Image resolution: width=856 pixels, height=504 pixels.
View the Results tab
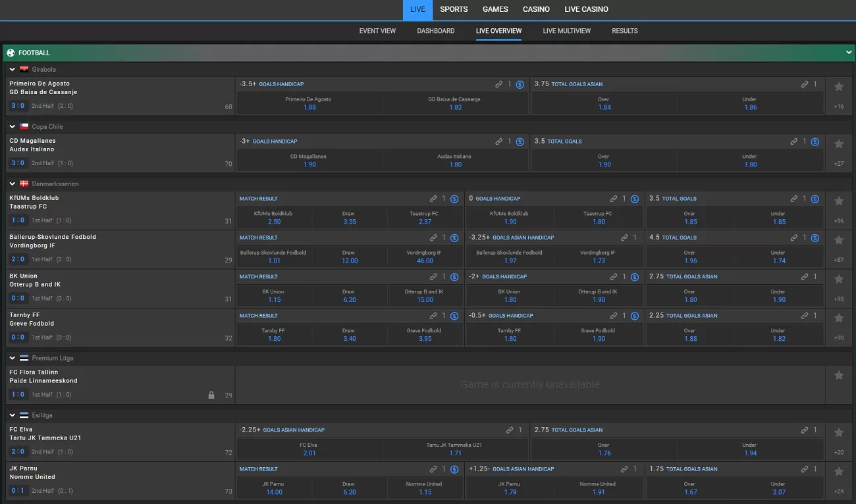[x=625, y=31]
